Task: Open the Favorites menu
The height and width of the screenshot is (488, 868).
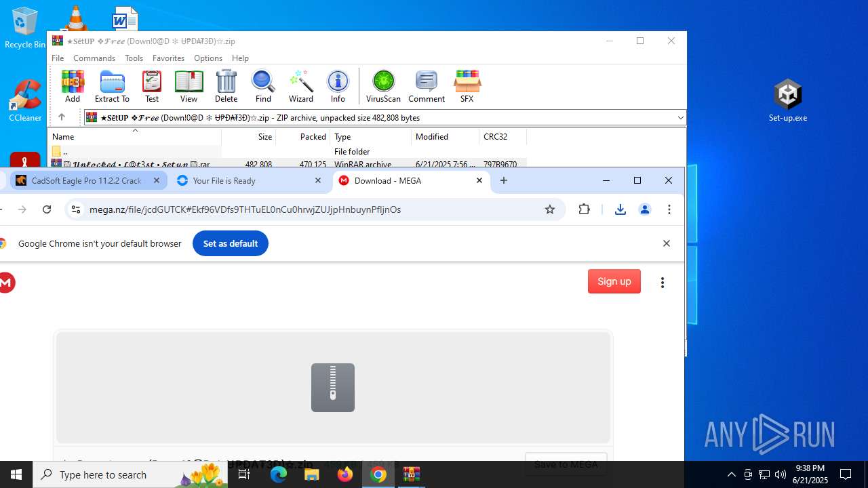Action: (x=168, y=58)
